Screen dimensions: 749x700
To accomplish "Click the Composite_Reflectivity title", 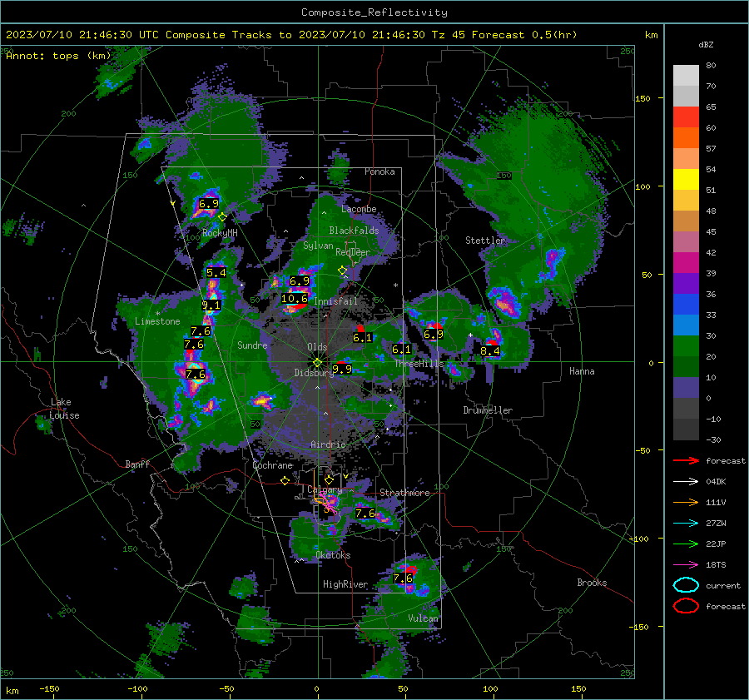I will pos(374,12).
